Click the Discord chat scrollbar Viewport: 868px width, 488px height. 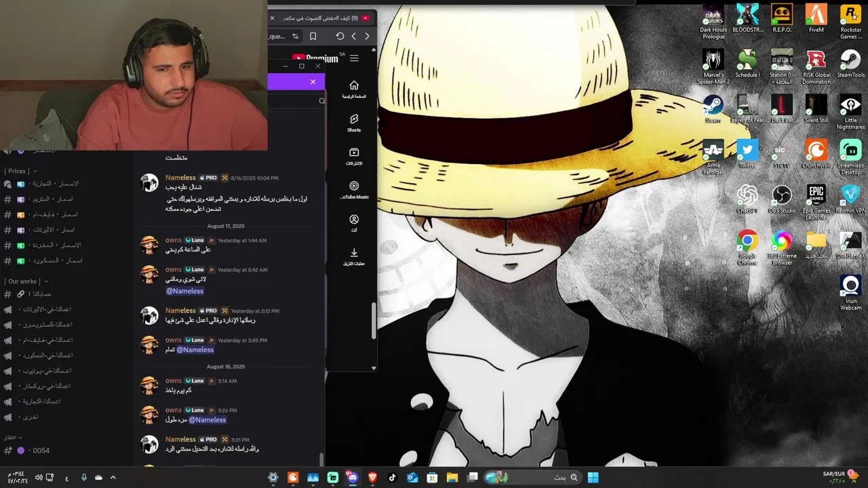coord(322,459)
